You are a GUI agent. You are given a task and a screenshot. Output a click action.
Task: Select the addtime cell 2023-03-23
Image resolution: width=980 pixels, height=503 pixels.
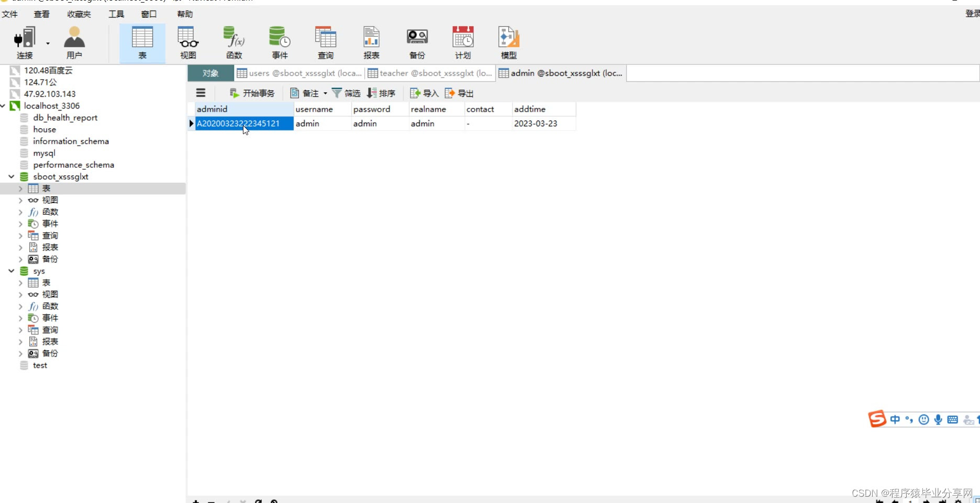(544, 124)
